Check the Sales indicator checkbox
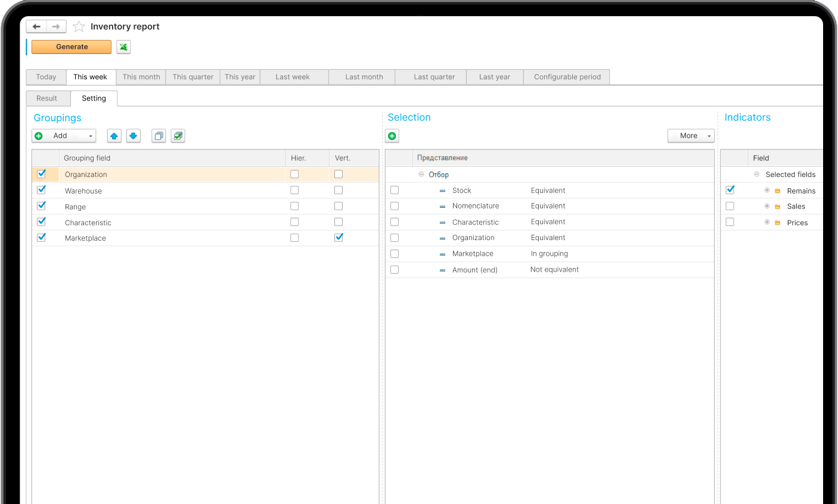Screen dimensions: 838x504 click(730, 206)
